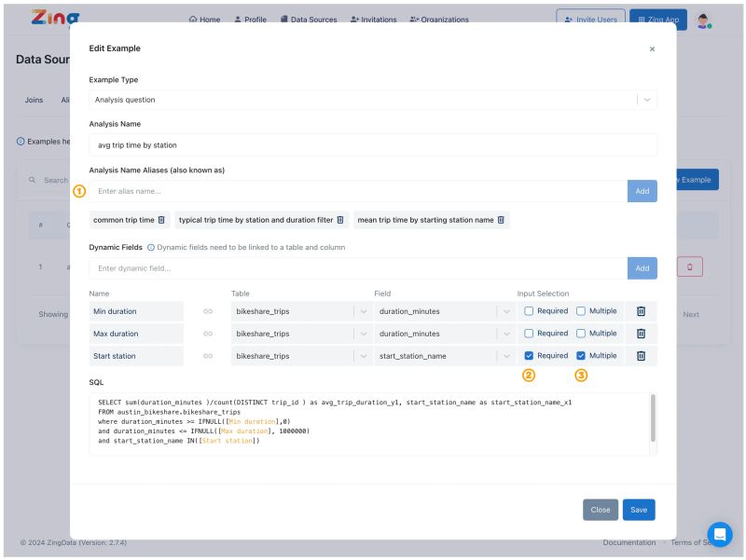Switch to the Joins tab

tap(34, 100)
